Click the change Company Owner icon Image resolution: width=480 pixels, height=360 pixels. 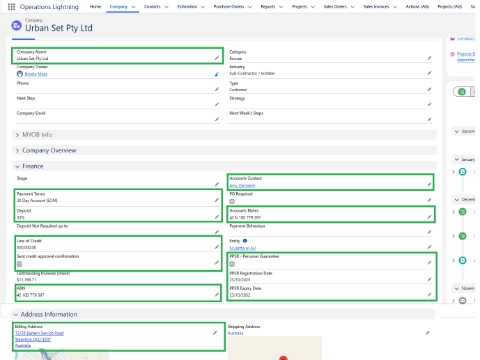(217, 74)
